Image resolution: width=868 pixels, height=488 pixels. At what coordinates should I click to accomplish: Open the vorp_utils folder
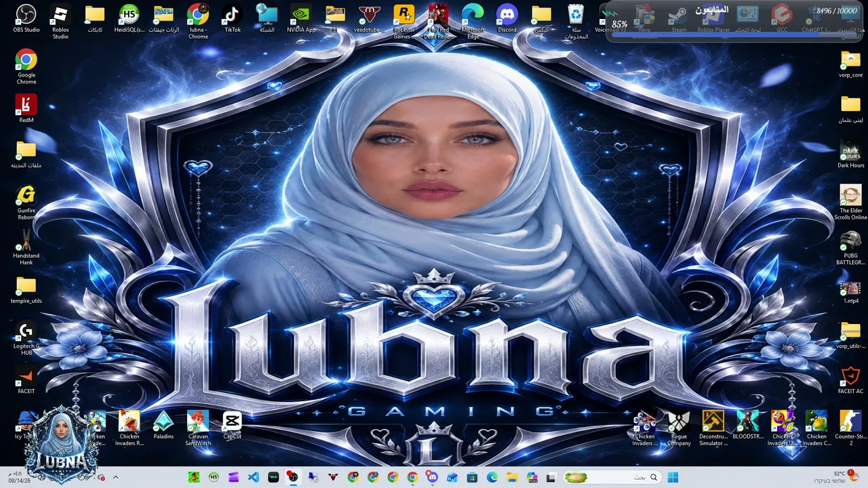pos(851,335)
